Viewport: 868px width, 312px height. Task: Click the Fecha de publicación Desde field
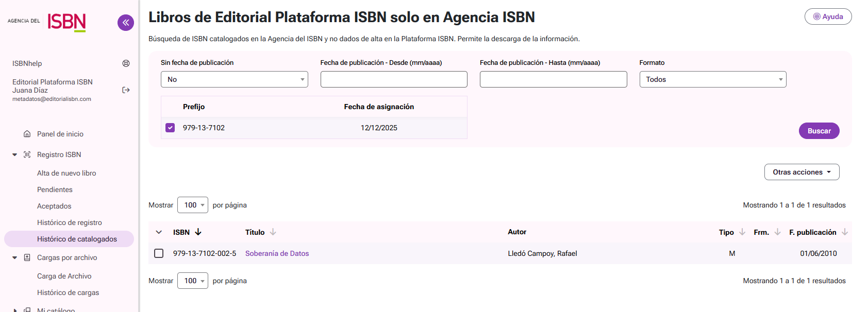394,79
